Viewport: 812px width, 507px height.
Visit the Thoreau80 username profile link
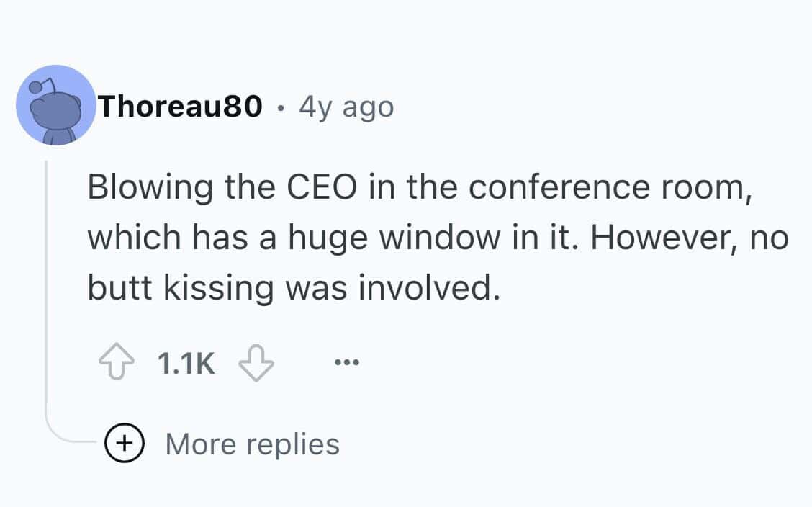180,107
